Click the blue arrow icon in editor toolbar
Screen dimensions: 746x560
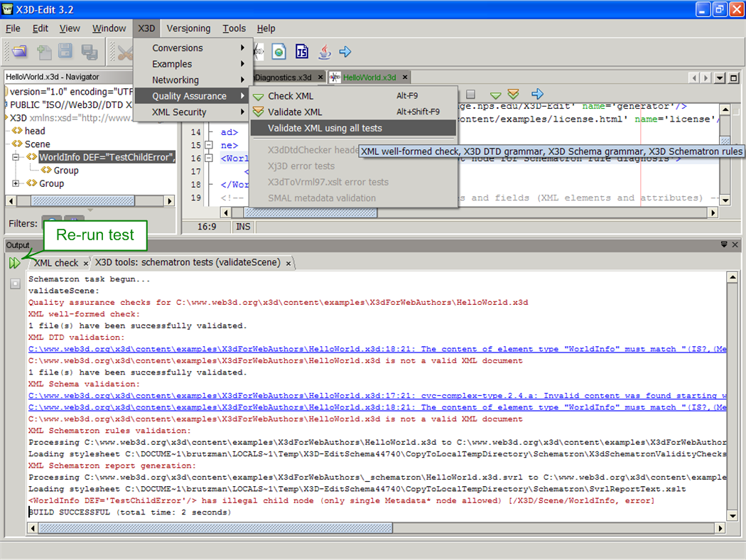[x=538, y=94]
